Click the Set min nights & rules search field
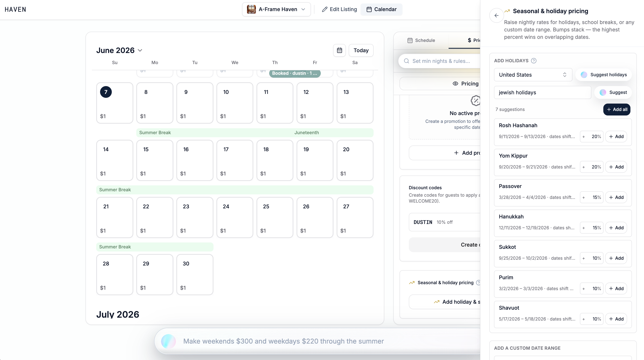The image size is (644, 360). pyautogui.click(x=439, y=61)
